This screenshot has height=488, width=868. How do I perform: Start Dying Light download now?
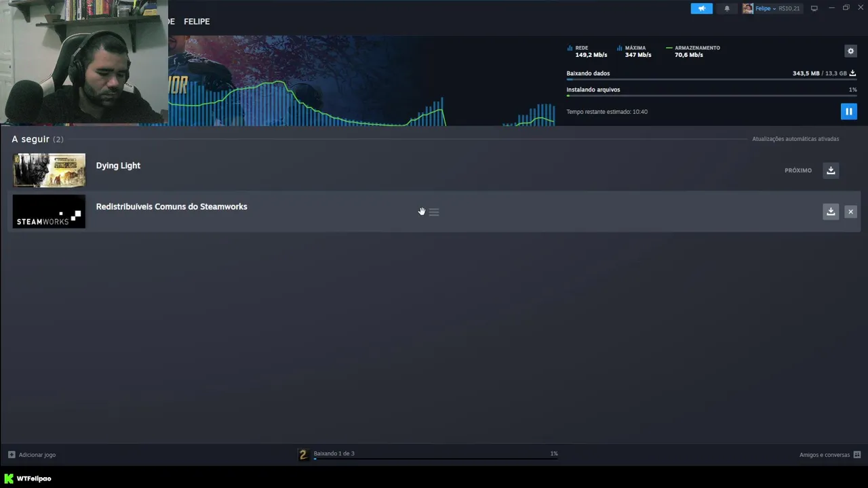(x=831, y=170)
